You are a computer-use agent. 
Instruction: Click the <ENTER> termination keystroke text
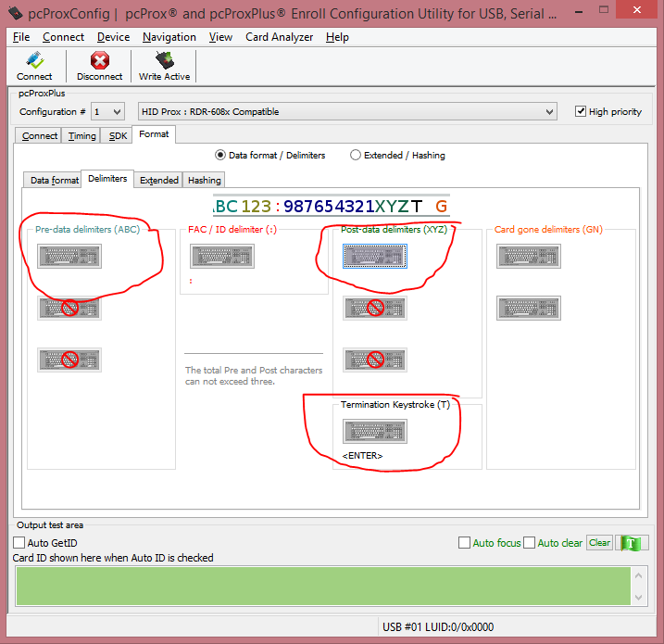[x=362, y=456]
